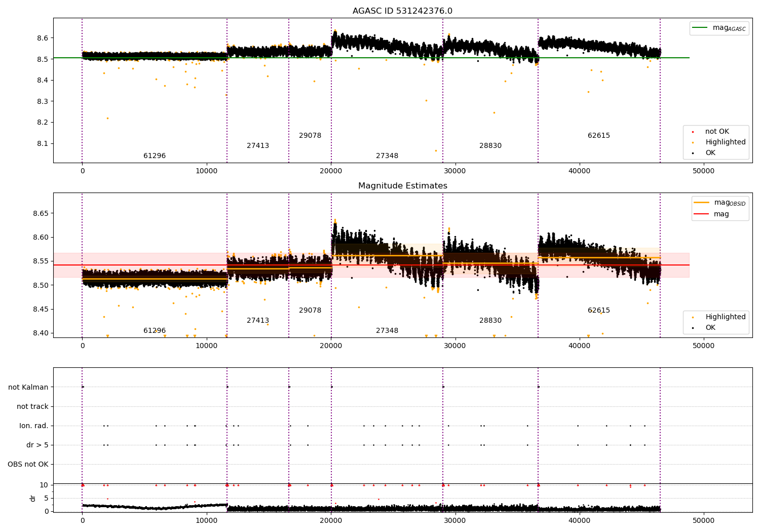Screen dimensions: 760x532
Task: Click x-tick 40000 under the middle plot
Action: [x=580, y=346]
